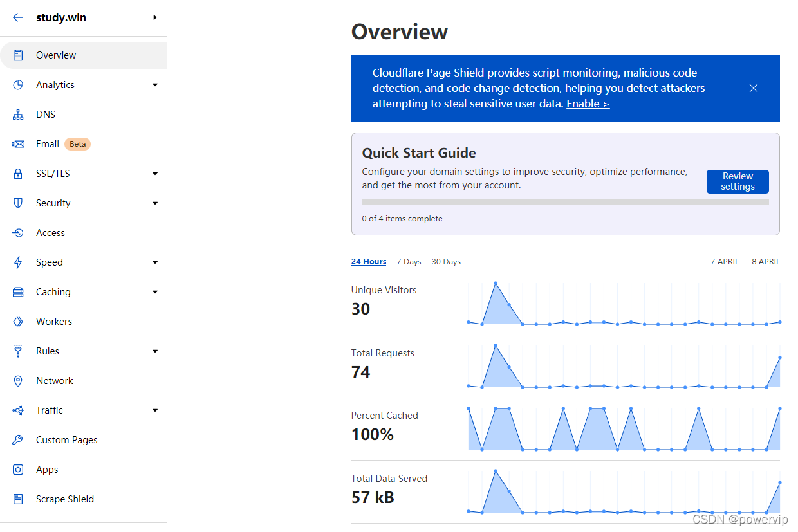The height and width of the screenshot is (532, 798).
Task: Expand the Caching section arrow
Action: 155,292
